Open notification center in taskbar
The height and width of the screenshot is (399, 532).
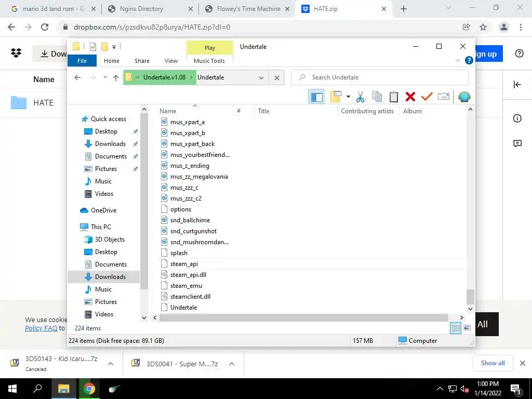tap(515, 389)
